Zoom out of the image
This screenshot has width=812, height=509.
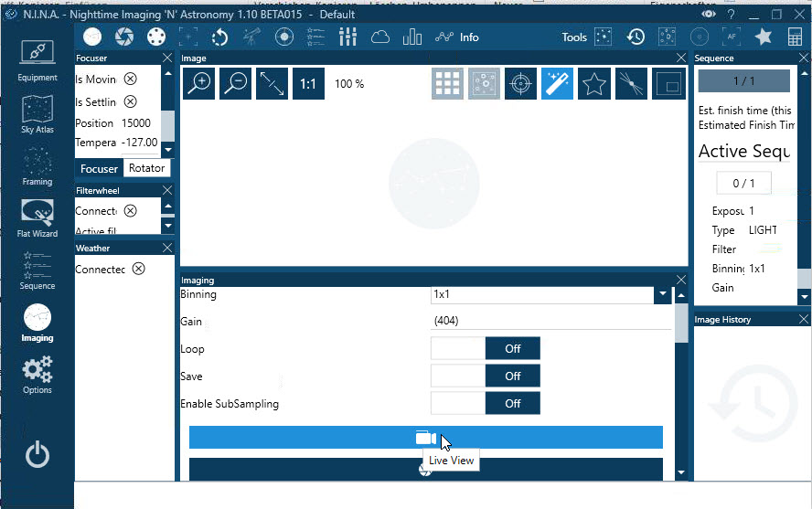click(x=236, y=83)
